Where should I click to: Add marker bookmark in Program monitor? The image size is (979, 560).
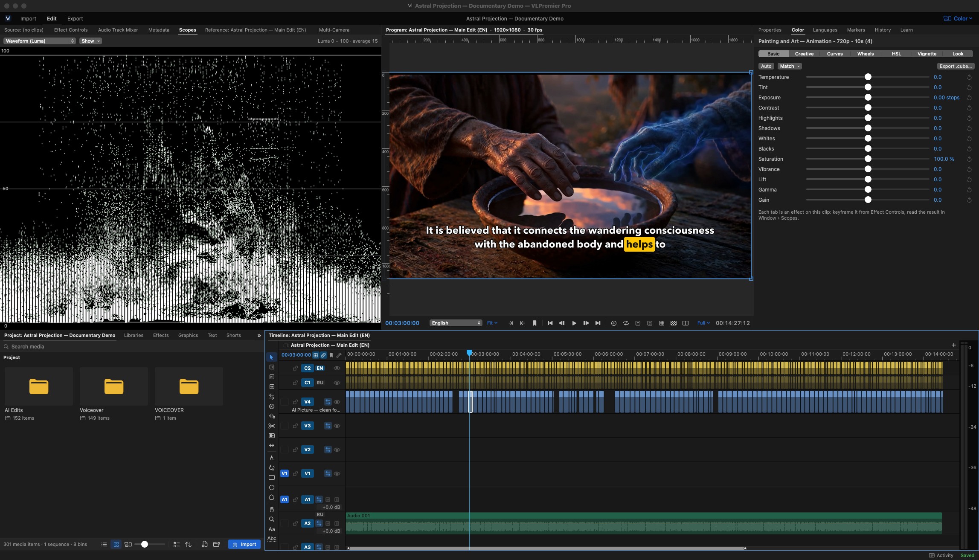click(535, 323)
